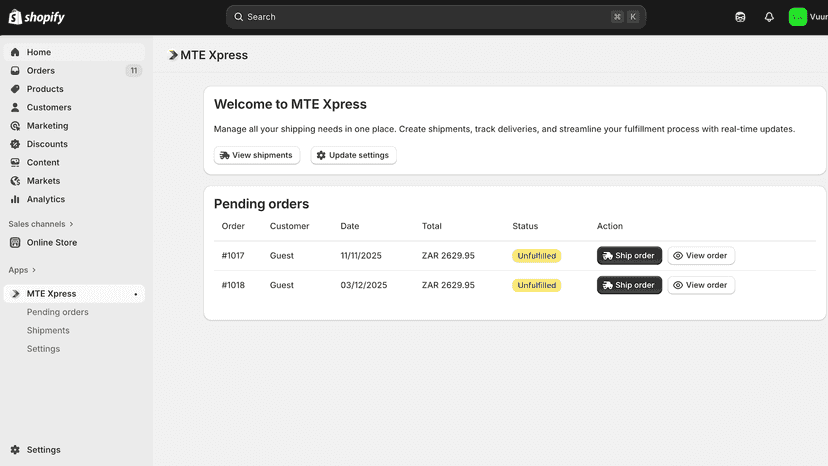The width and height of the screenshot is (828, 466).
Task: Click the Customer column header
Action: tap(289, 226)
